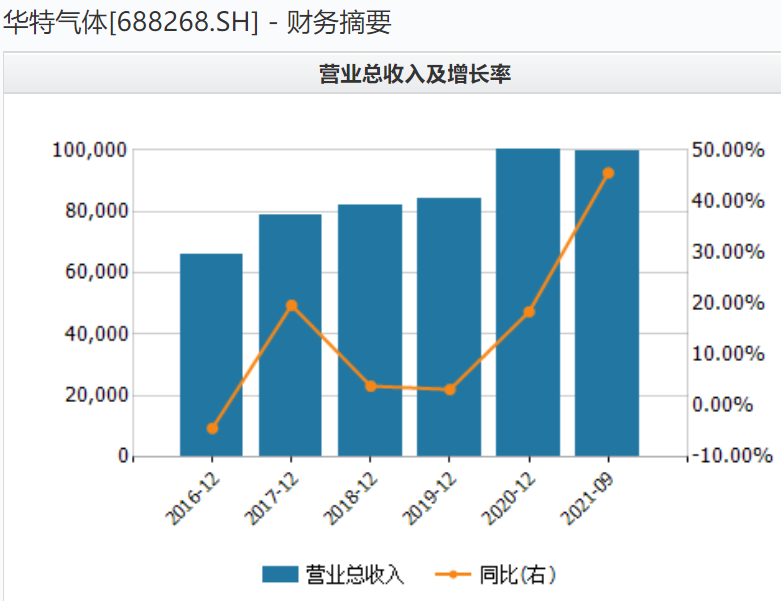Click the 60,000 left axis value
The width and height of the screenshot is (781, 601).
click(97, 272)
